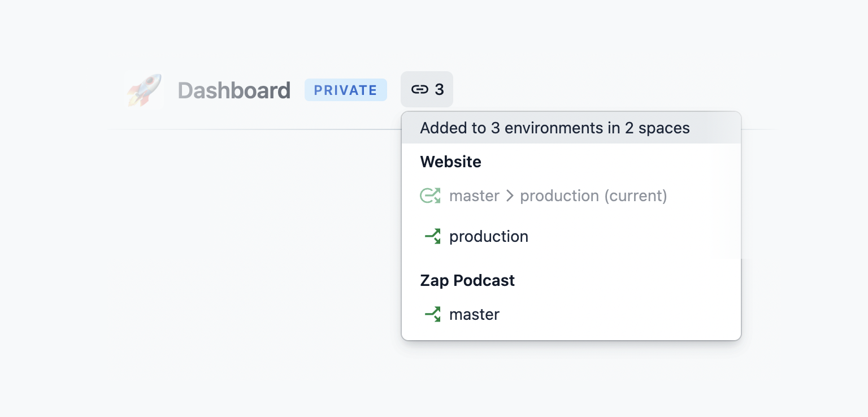Click the alias icon before master > production
This screenshot has height=417, width=868.
430,196
